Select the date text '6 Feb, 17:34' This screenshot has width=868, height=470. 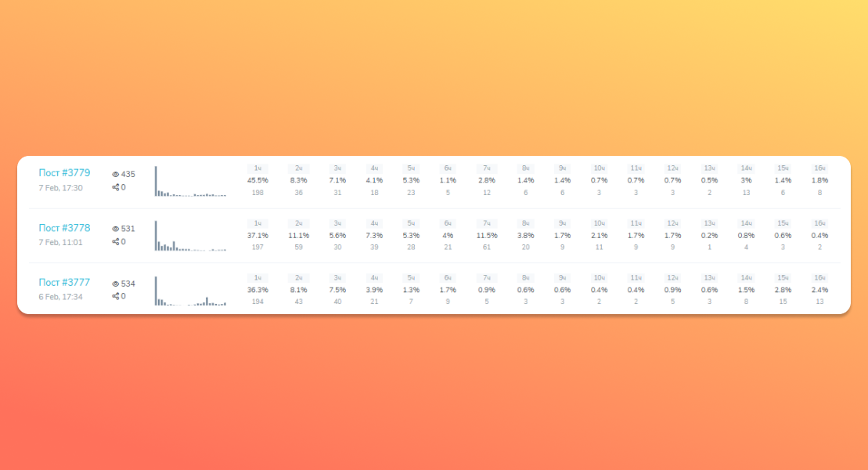pyautogui.click(x=60, y=297)
